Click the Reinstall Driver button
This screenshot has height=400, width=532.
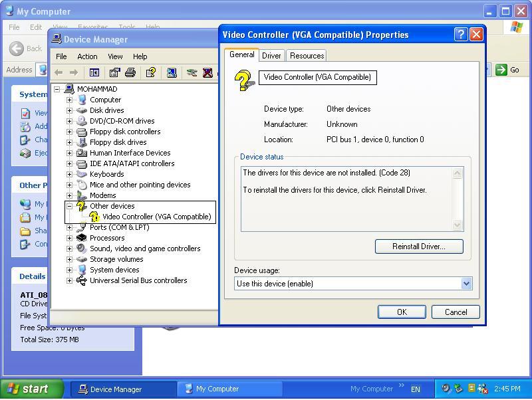[419, 247]
